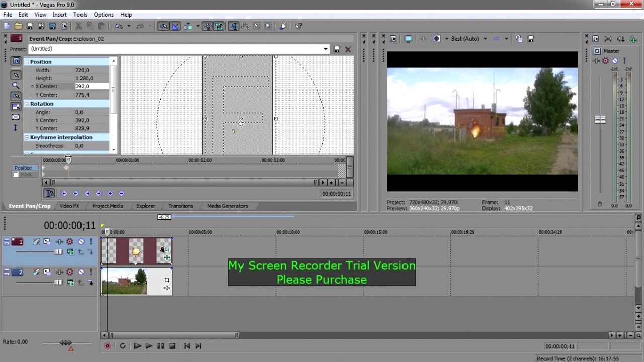Click the Play button in transport bar
Viewport: 644px width, 362px height.
pyautogui.click(x=149, y=346)
